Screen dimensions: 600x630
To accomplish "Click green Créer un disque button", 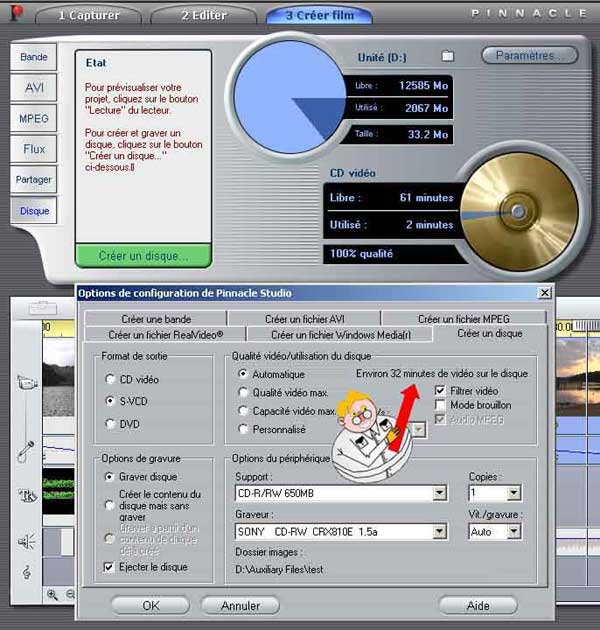I will [143, 256].
